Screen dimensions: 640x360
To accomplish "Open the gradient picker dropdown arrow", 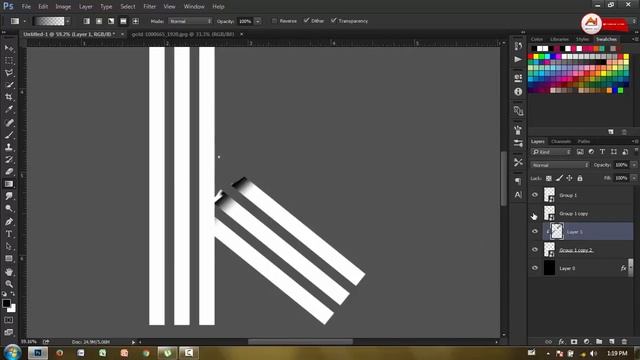I will (x=68, y=21).
